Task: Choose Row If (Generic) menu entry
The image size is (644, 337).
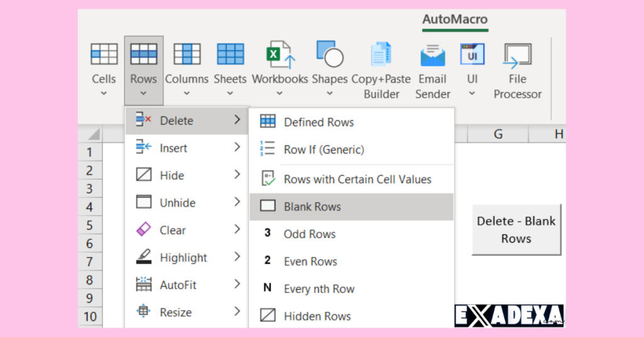Action: tap(352, 150)
